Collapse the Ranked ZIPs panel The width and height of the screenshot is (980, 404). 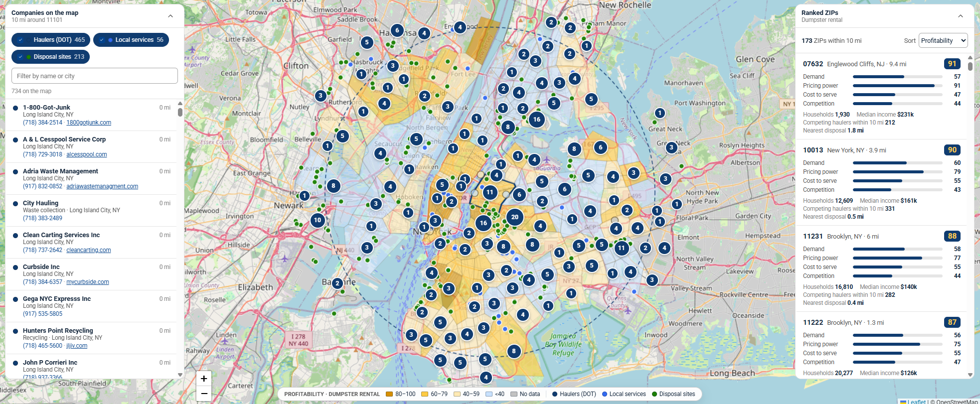click(961, 16)
